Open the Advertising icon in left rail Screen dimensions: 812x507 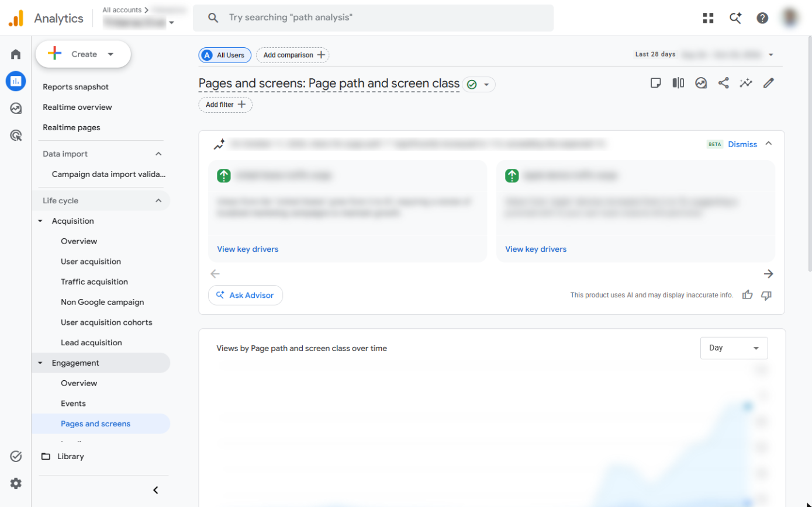click(16, 136)
